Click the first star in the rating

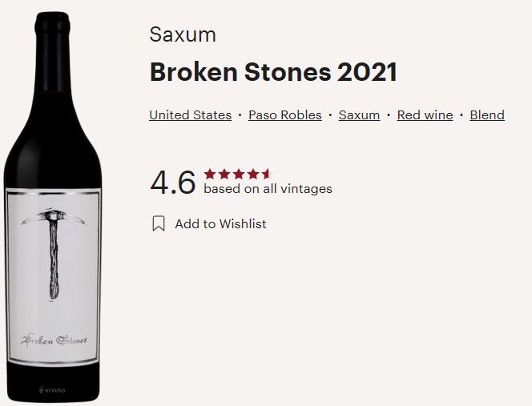click(210, 174)
